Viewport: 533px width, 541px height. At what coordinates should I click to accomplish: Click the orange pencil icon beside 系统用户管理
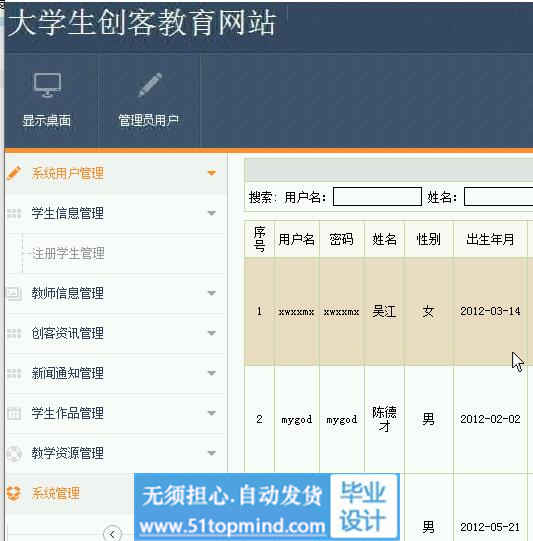click(14, 173)
